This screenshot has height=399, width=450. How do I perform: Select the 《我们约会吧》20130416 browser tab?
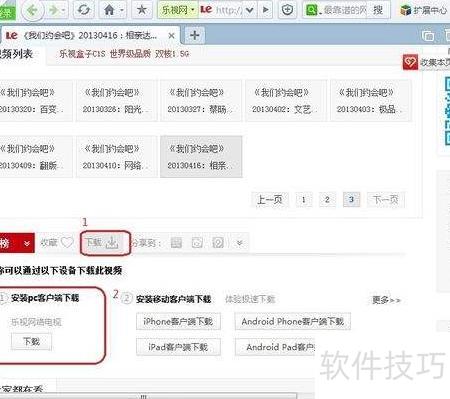click(90, 35)
